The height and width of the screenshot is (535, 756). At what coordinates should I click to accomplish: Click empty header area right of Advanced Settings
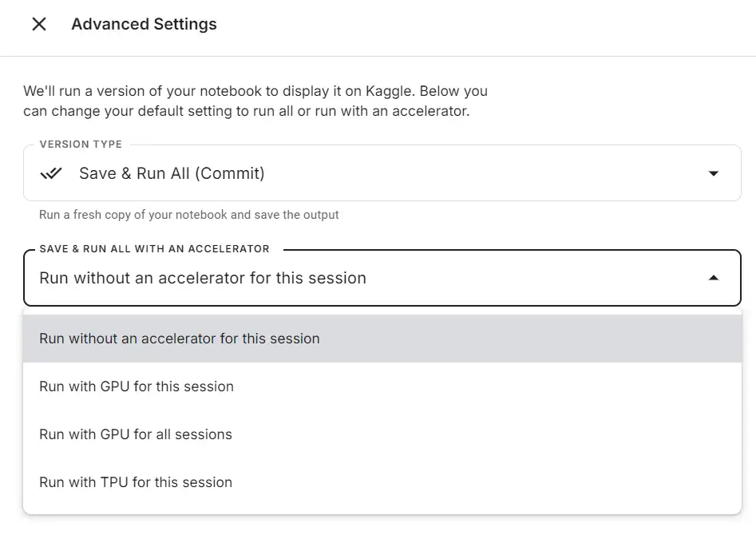coord(479,24)
